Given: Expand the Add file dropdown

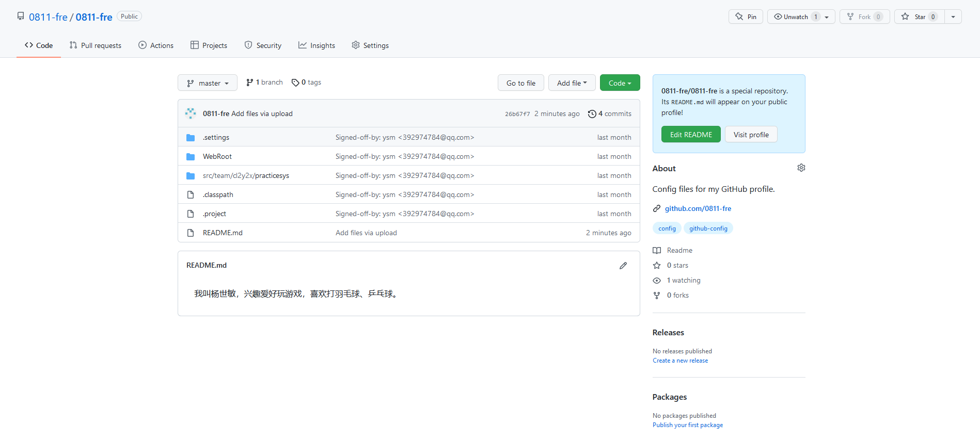Looking at the screenshot, I should (x=572, y=83).
